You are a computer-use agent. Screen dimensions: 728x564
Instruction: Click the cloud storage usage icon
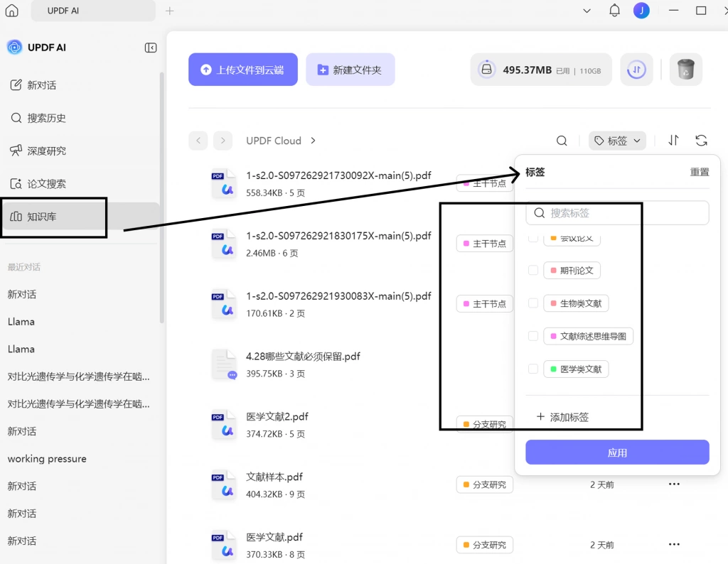click(486, 70)
